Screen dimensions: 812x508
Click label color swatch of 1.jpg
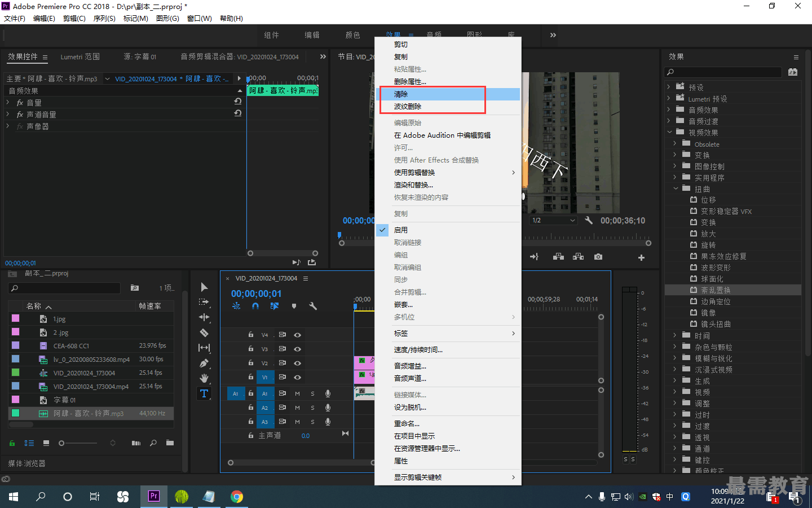pos(16,318)
